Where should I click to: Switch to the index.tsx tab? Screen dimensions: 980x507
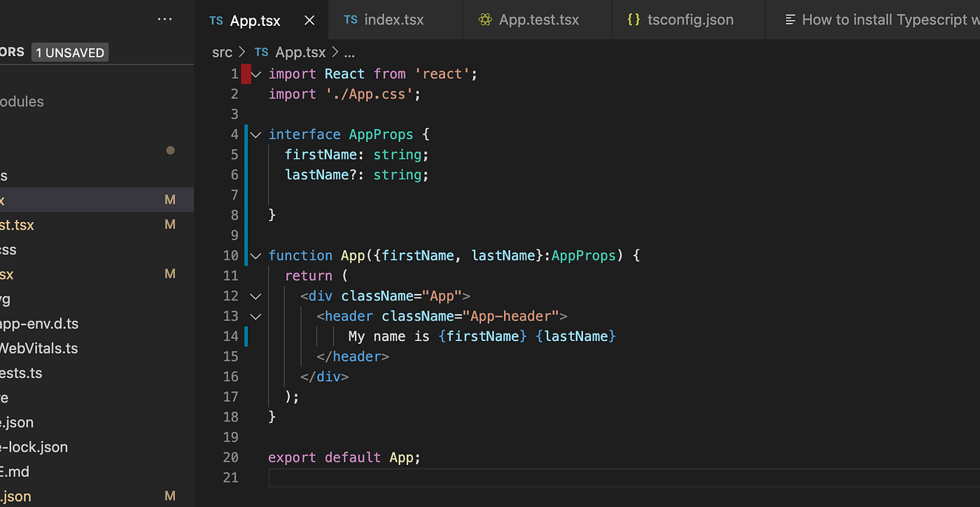[x=393, y=20]
